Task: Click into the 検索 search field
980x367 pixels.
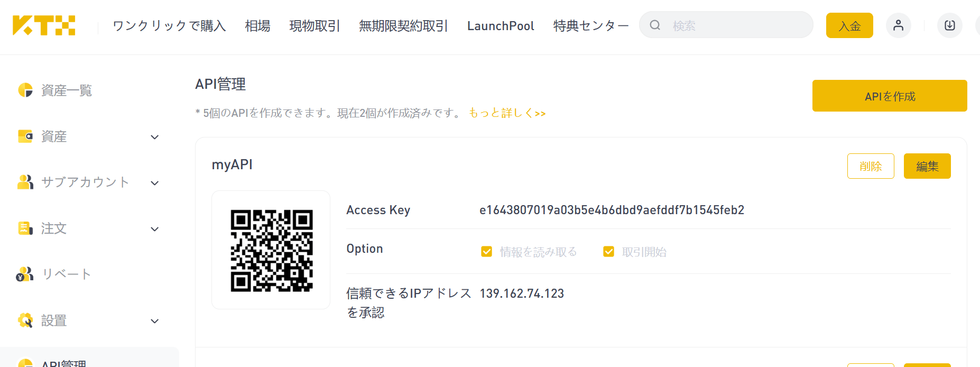Action: click(726, 25)
